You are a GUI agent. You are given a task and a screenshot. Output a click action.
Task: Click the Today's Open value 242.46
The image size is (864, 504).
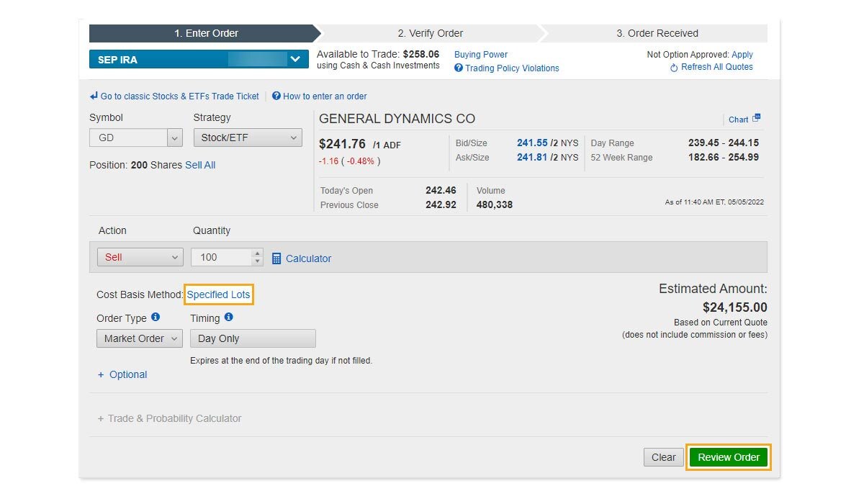tap(441, 191)
